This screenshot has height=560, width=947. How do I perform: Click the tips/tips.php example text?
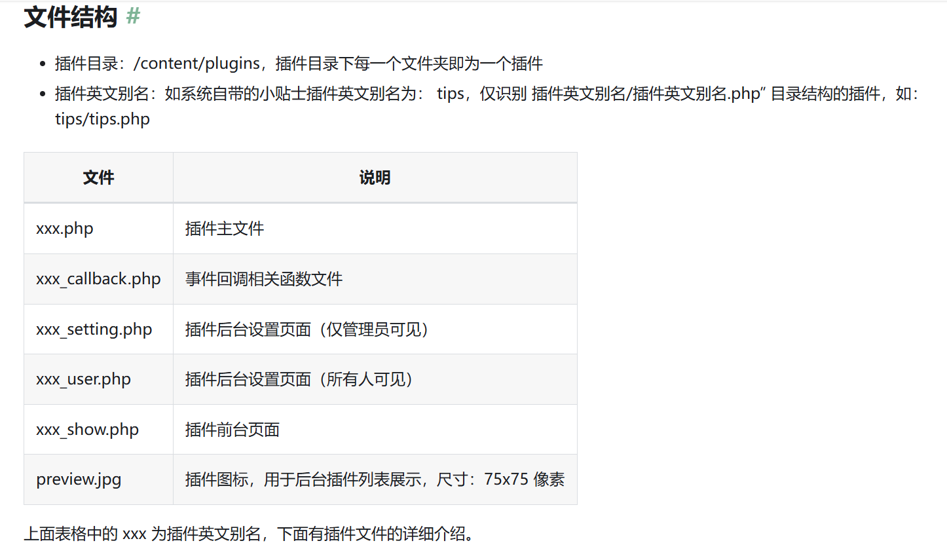[102, 119]
